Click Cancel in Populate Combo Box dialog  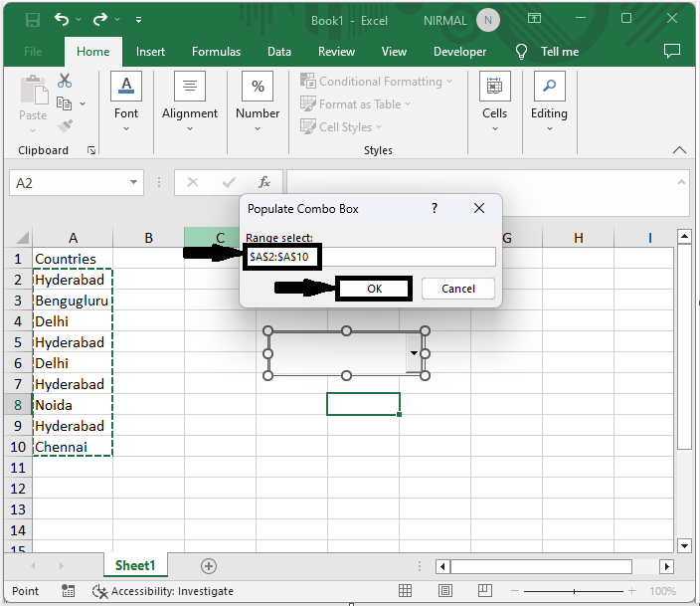(457, 289)
